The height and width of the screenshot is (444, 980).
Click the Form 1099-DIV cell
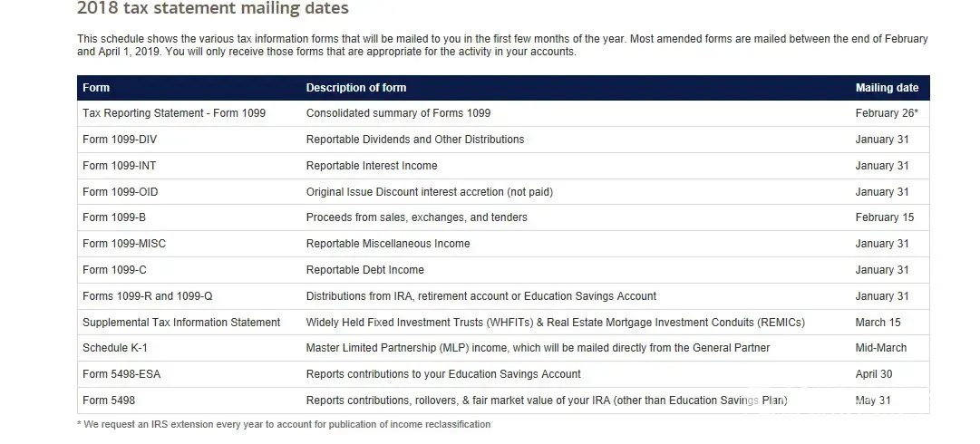(x=121, y=140)
